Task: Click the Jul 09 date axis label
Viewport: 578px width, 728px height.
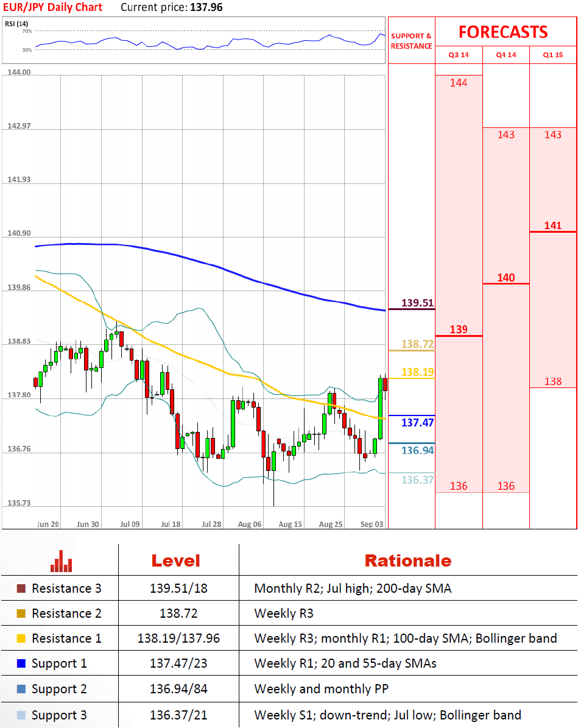Action: coord(130,524)
